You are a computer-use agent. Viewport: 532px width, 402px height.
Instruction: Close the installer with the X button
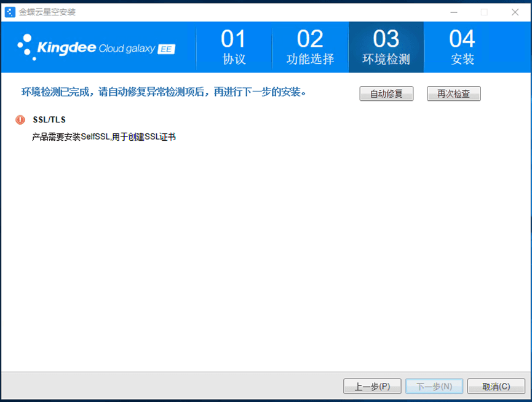(515, 12)
